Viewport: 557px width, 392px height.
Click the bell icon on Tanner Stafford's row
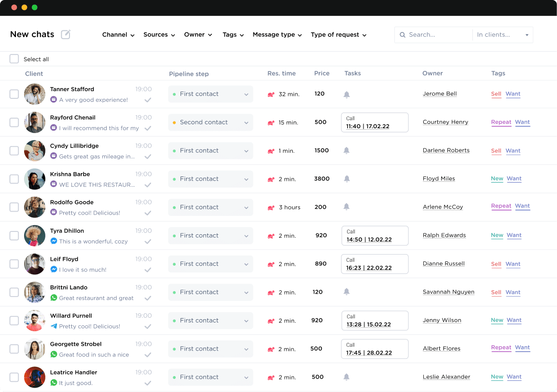click(347, 95)
